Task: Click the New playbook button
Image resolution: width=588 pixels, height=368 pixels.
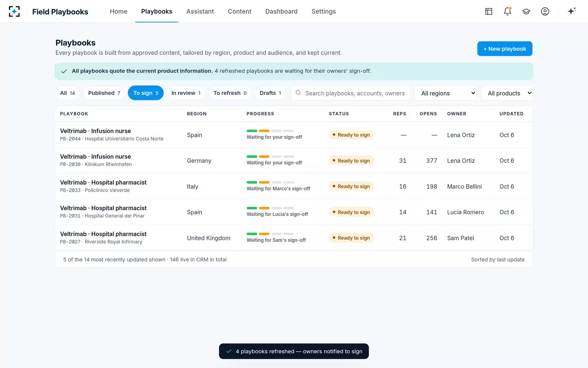Action: [505, 49]
